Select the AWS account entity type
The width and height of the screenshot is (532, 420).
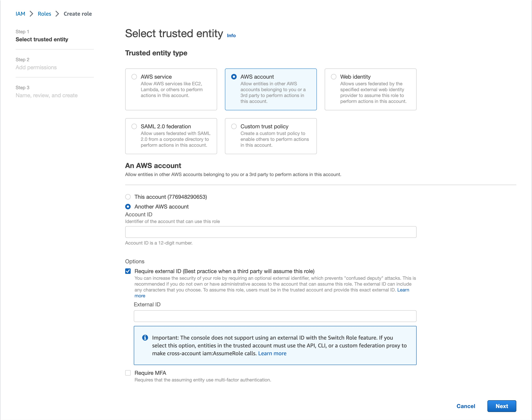pyautogui.click(x=234, y=77)
